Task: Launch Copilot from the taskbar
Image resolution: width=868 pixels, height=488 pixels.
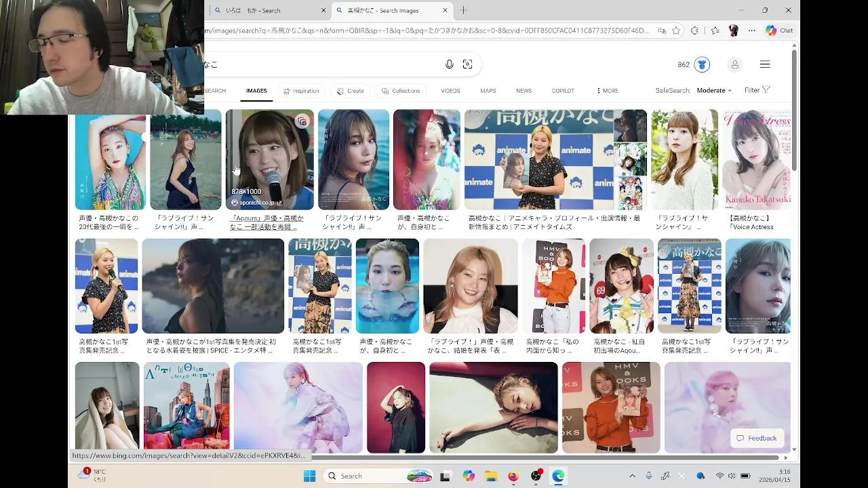Action: tap(469, 476)
